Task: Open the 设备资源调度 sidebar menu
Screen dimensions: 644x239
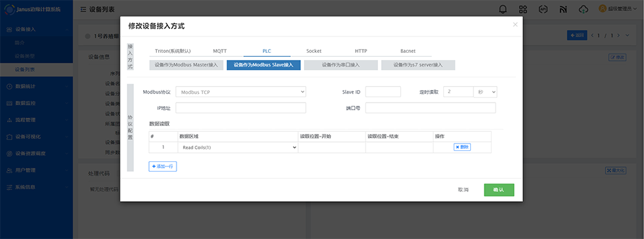Action: pos(37,153)
